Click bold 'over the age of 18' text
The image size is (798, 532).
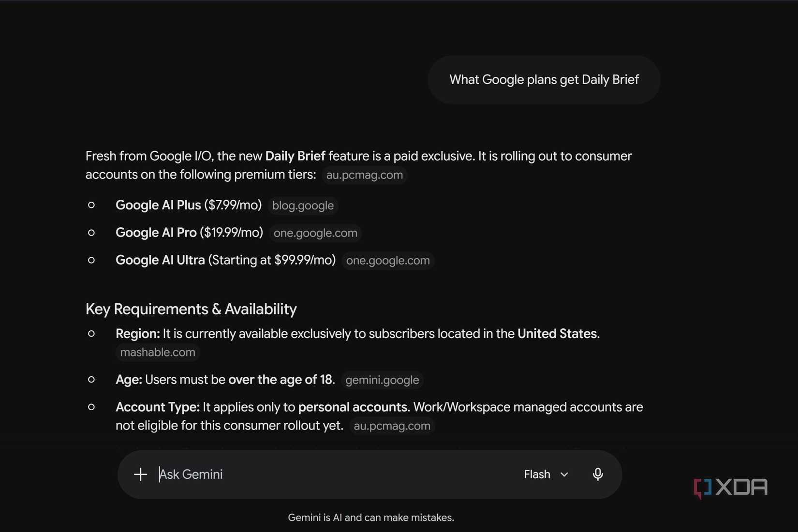(x=281, y=380)
